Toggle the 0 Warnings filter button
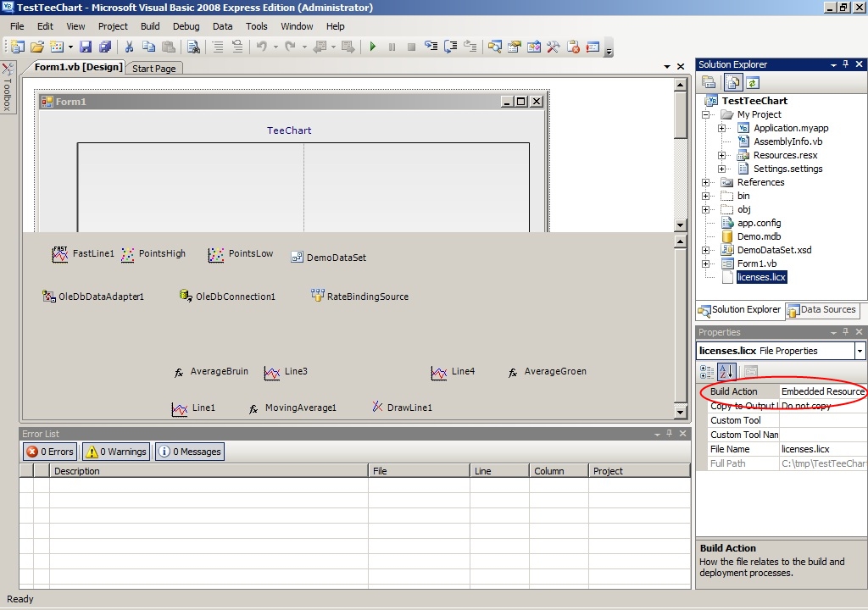 tap(116, 452)
